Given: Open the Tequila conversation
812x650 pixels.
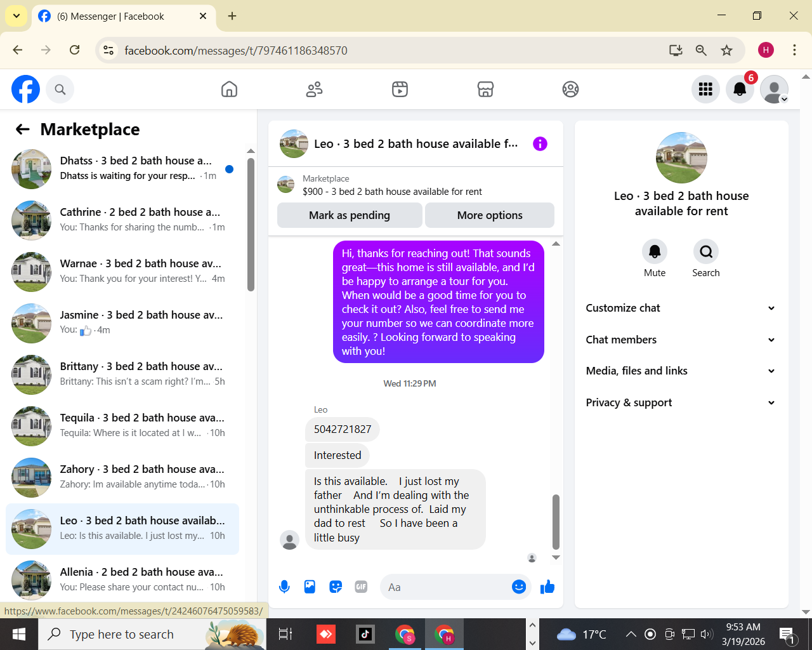Looking at the screenshot, I should 122,426.
